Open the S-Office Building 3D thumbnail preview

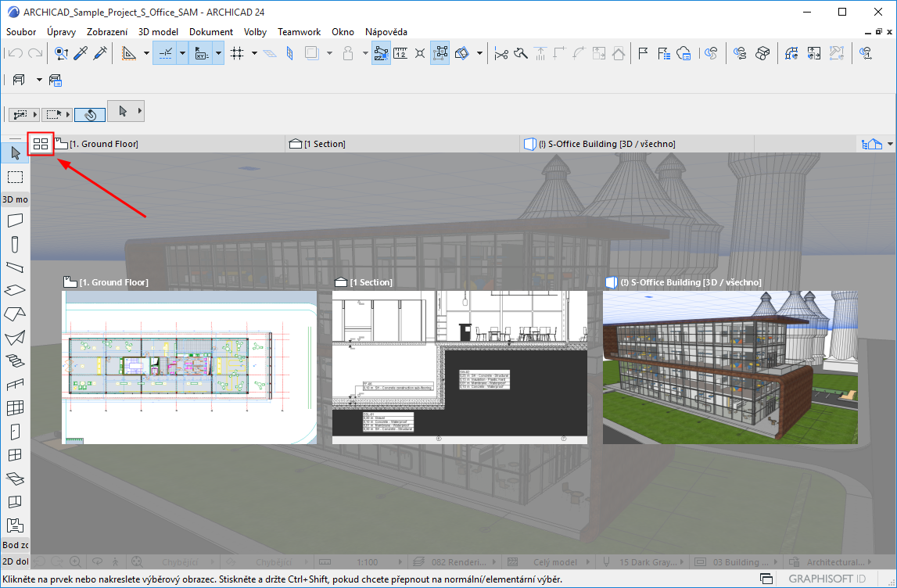click(730, 367)
